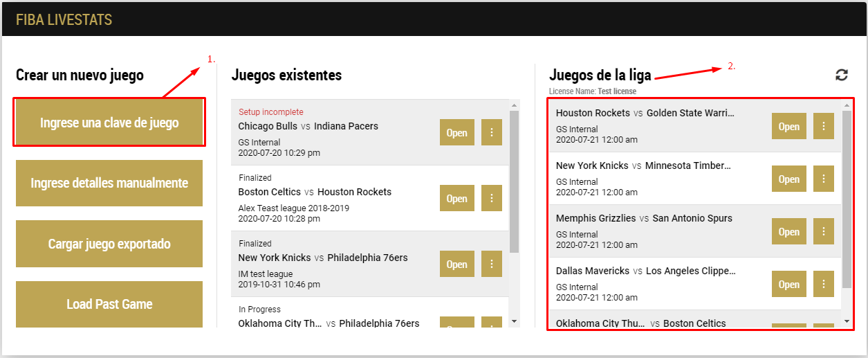Open options menu for New York Knicks vs Minnesota game
The width and height of the screenshot is (868, 358).
823,179
